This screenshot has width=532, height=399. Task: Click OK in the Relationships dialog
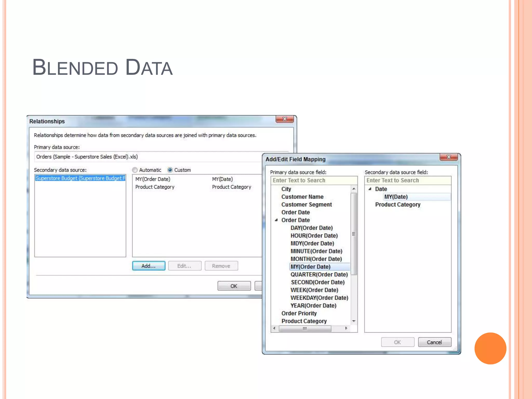[234, 286]
